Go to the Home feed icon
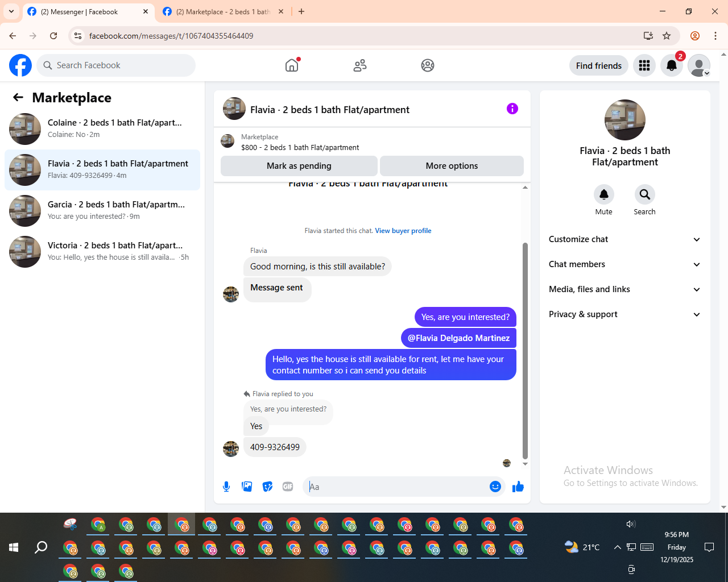 292,65
